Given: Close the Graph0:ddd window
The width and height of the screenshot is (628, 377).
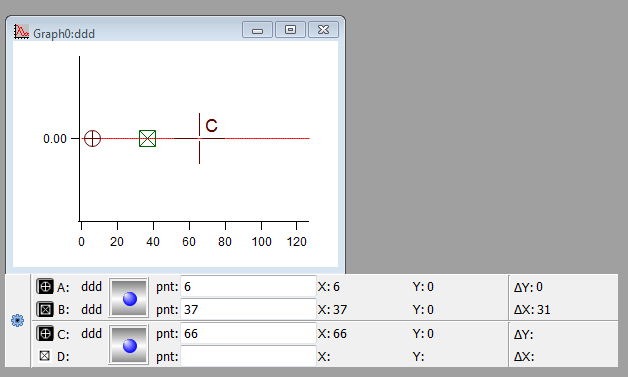Looking at the screenshot, I should [323, 30].
